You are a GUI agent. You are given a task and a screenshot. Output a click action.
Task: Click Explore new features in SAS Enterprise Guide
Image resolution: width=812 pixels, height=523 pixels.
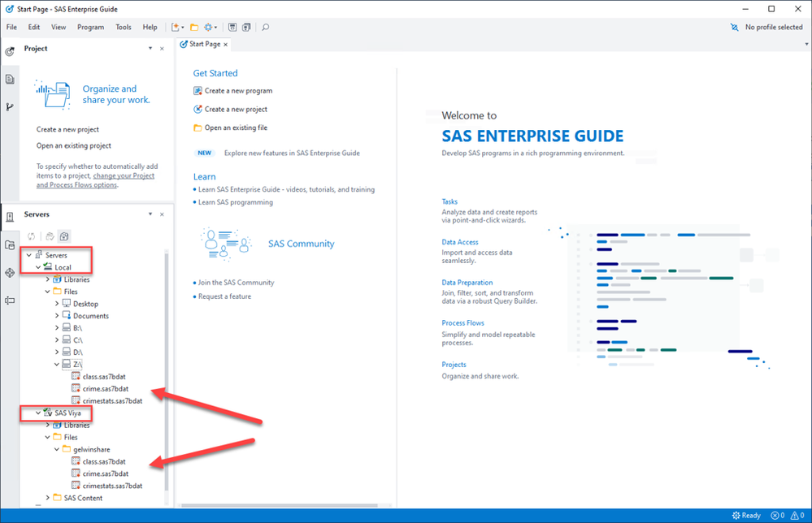click(x=292, y=153)
